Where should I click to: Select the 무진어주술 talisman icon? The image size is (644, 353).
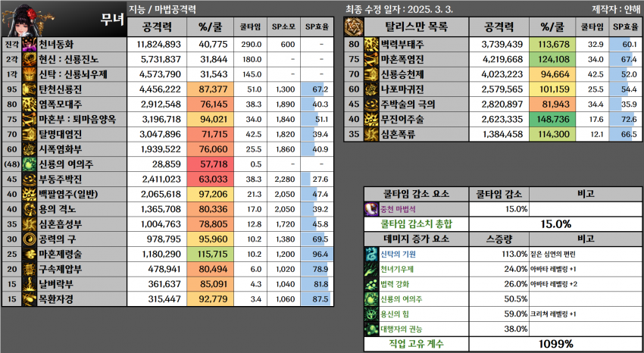pyautogui.click(x=373, y=119)
